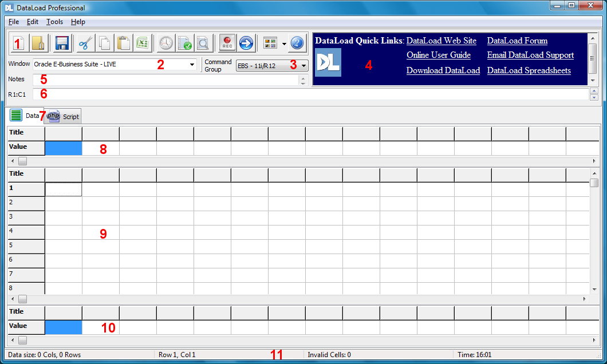
Task: Click the right scroll arrow of the top header grid
Action: click(x=594, y=161)
